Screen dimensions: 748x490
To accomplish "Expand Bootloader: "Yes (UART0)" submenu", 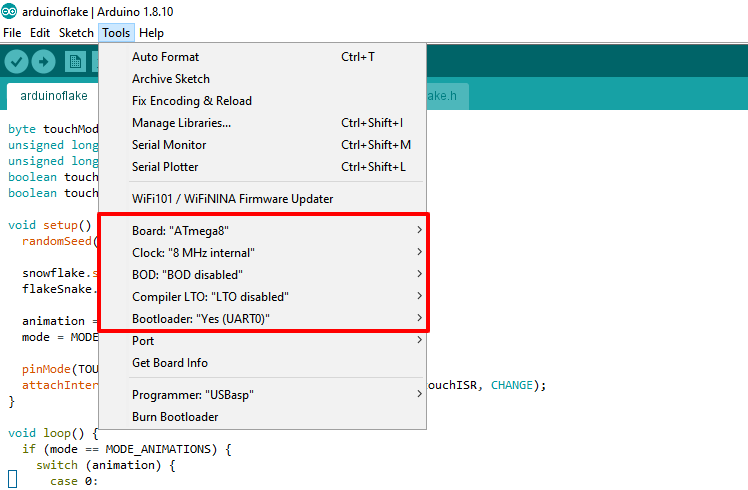I will (x=262, y=318).
